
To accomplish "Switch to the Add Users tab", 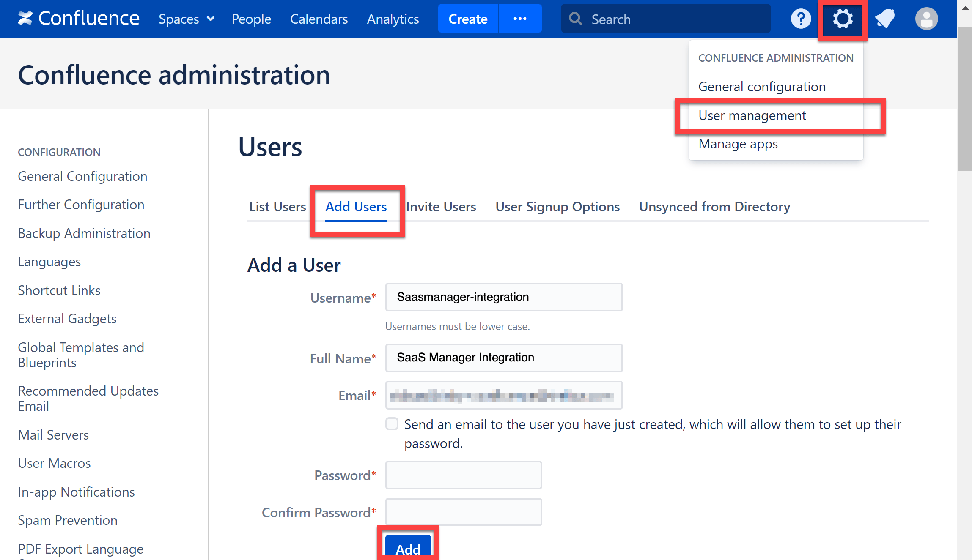I will [356, 207].
